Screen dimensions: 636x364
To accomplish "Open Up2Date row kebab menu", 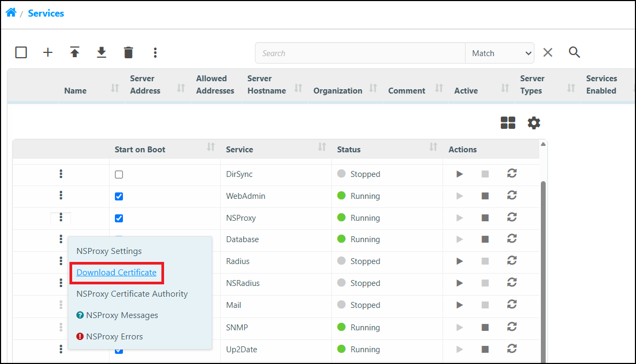I will [61, 348].
